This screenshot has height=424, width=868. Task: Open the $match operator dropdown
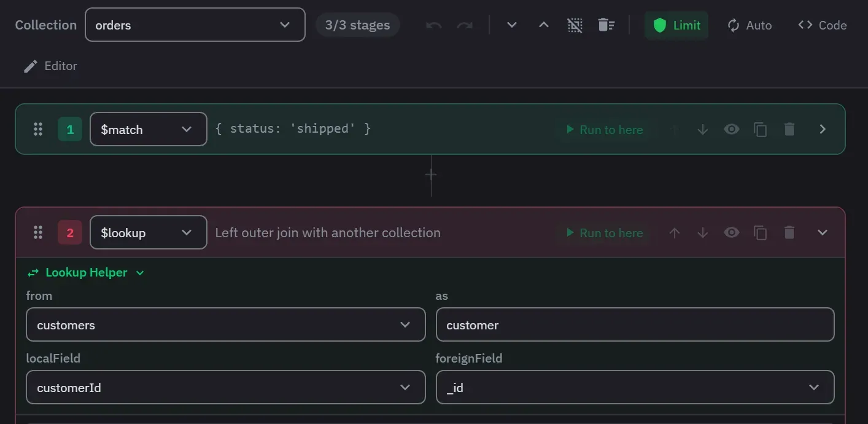click(x=148, y=129)
